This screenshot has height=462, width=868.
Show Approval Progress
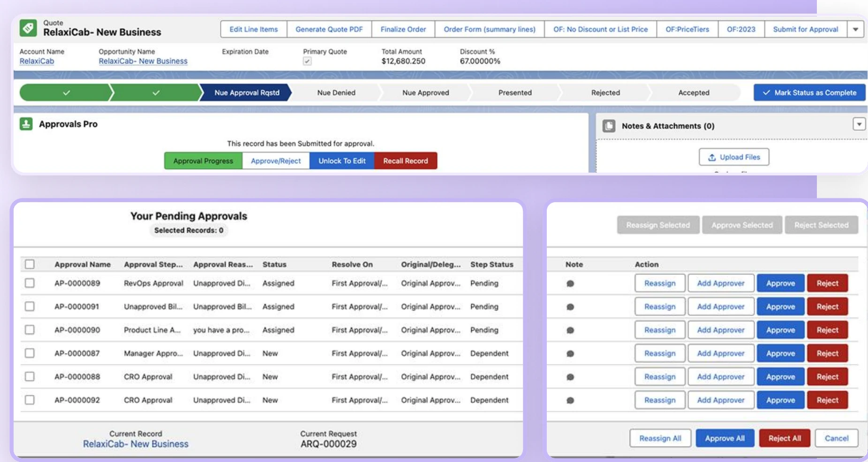point(203,161)
